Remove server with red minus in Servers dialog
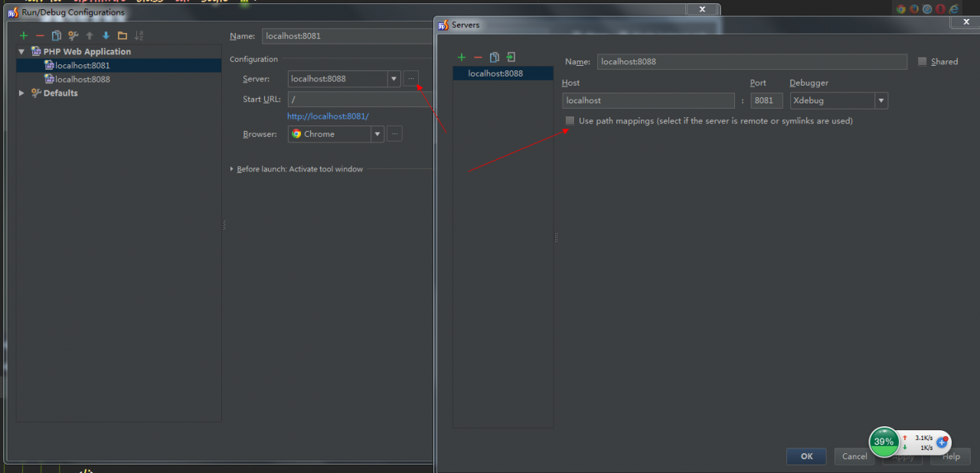980x473 pixels. (478, 57)
